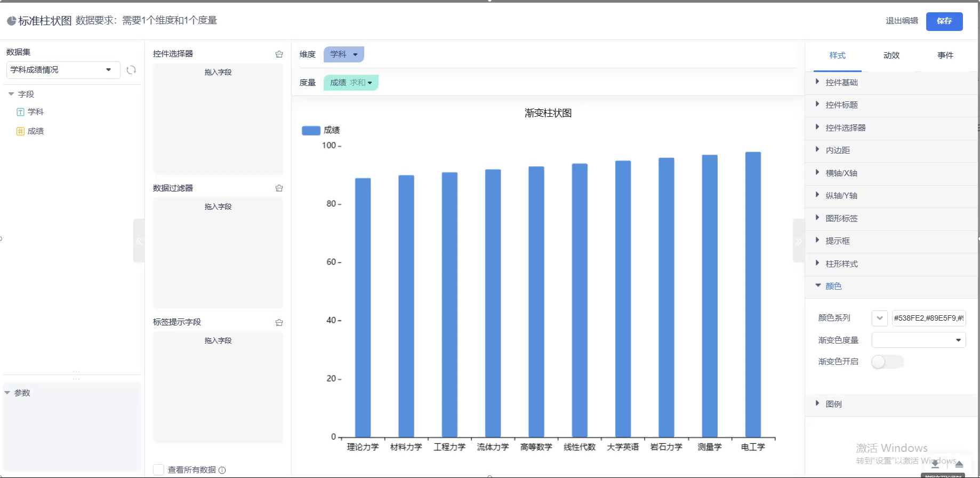This screenshot has width=980, height=478.
Task: Open the 颜色系列 color picker dropdown
Action: click(879, 318)
